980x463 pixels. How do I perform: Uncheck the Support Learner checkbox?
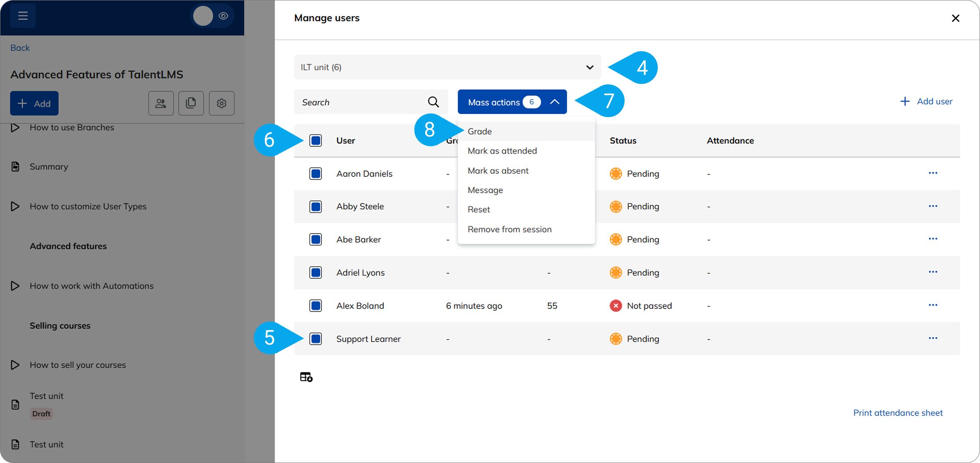pos(315,339)
